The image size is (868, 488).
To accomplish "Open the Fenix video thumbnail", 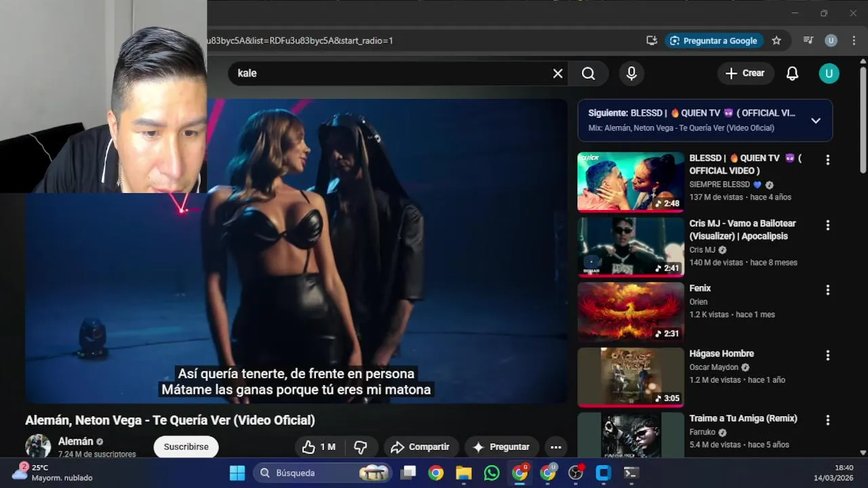I will point(631,312).
